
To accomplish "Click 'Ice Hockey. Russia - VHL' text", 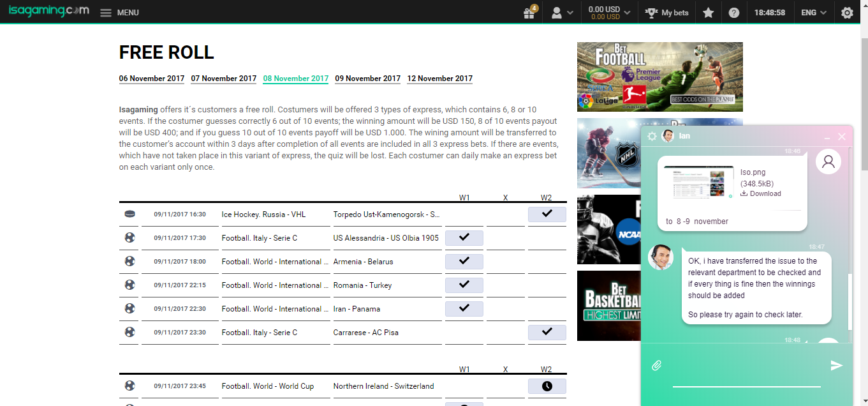I will 263,214.
